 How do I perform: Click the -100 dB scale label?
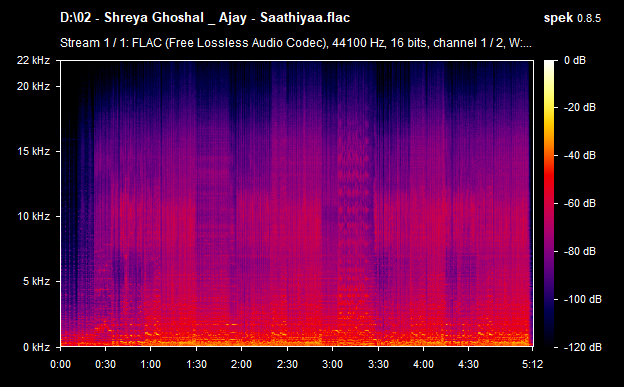point(583,299)
